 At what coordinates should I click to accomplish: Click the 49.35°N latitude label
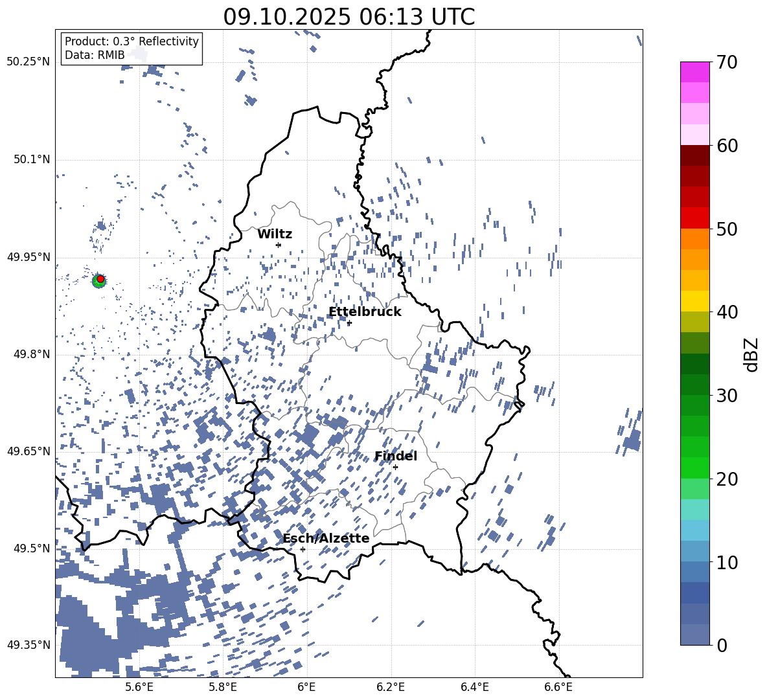pyautogui.click(x=29, y=645)
